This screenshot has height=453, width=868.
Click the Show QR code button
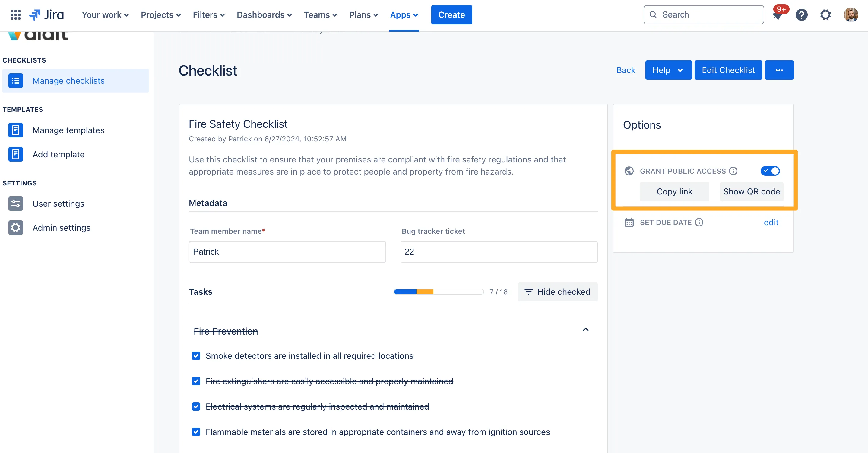(x=751, y=191)
